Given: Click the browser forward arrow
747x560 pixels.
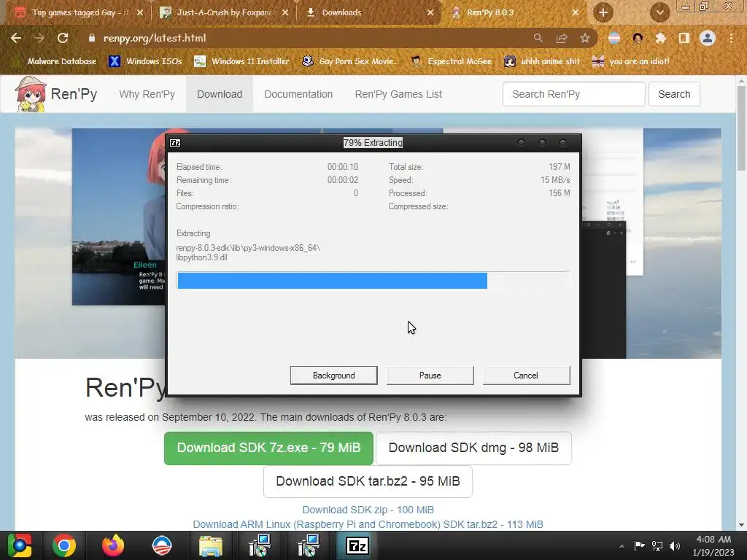Looking at the screenshot, I should [x=39, y=38].
